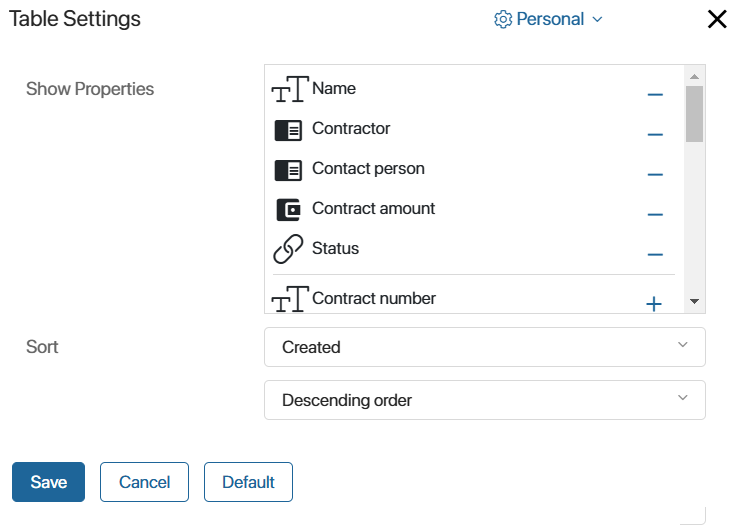The width and height of the screenshot is (734, 528).
Task: Reset settings with the Default button
Action: 248,482
